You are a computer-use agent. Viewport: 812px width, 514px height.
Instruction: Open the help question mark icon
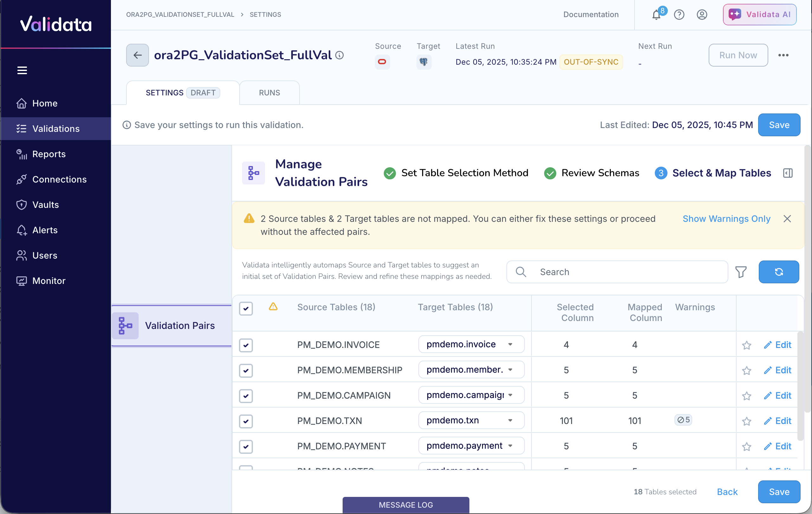click(679, 15)
